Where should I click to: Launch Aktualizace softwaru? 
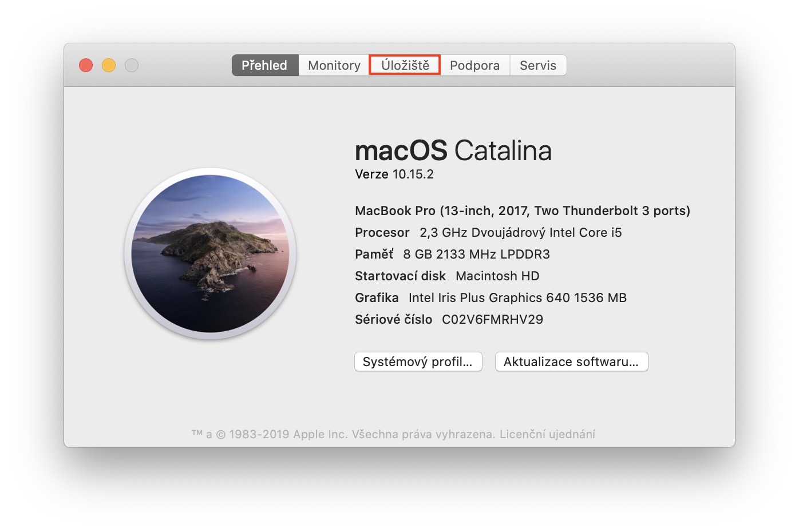click(571, 362)
